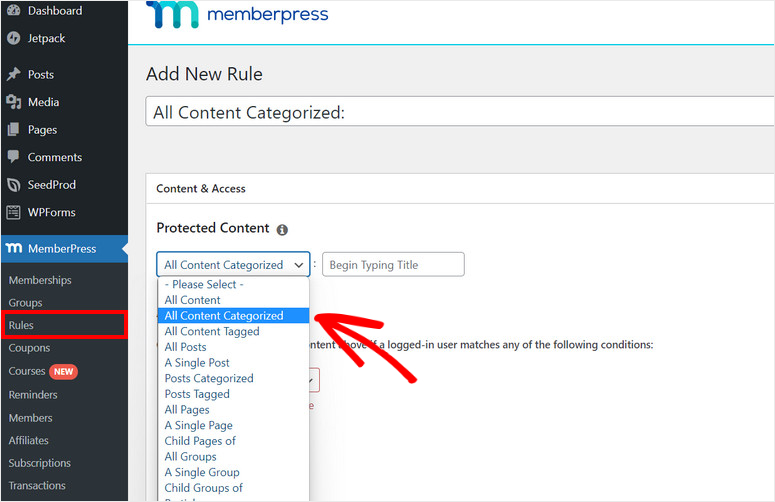Click the Posts pushpin icon

tap(14, 75)
